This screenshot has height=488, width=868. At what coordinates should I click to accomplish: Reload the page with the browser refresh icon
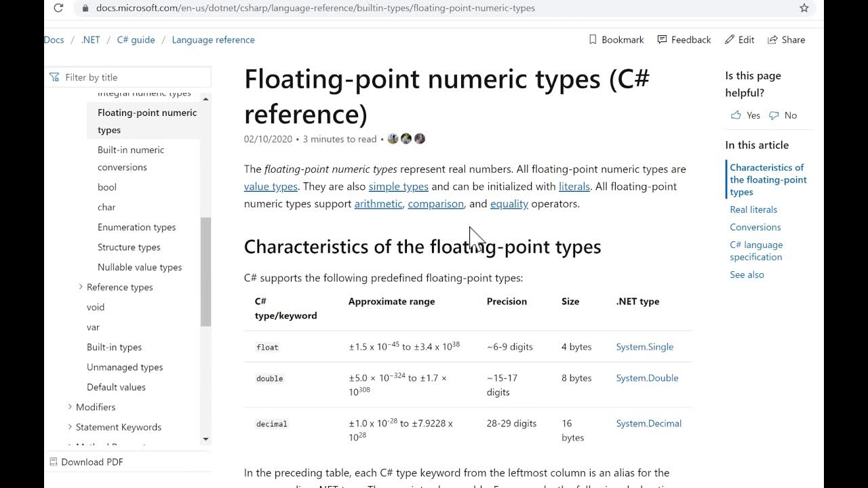[x=58, y=8]
